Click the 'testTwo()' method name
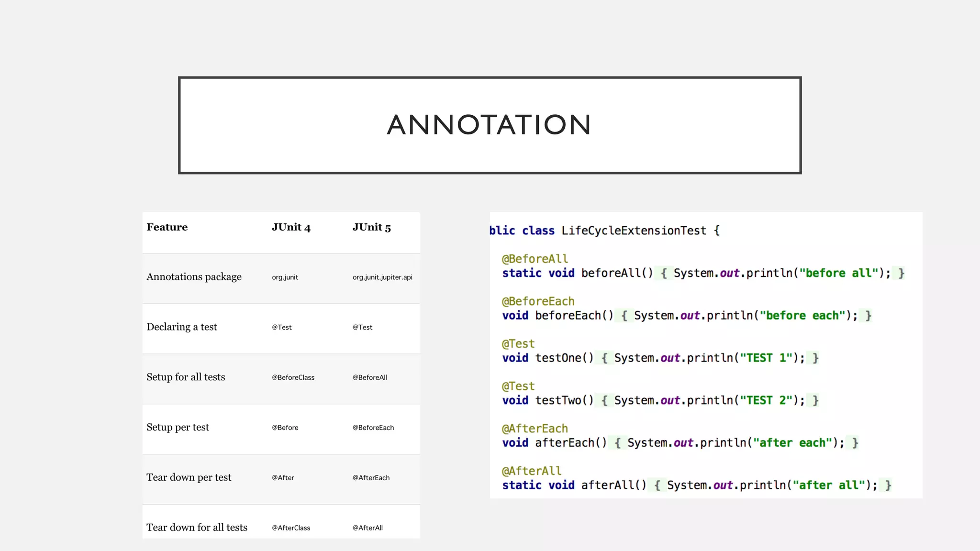980x551 pixels. pyautogui.click(x=564, y=400)
